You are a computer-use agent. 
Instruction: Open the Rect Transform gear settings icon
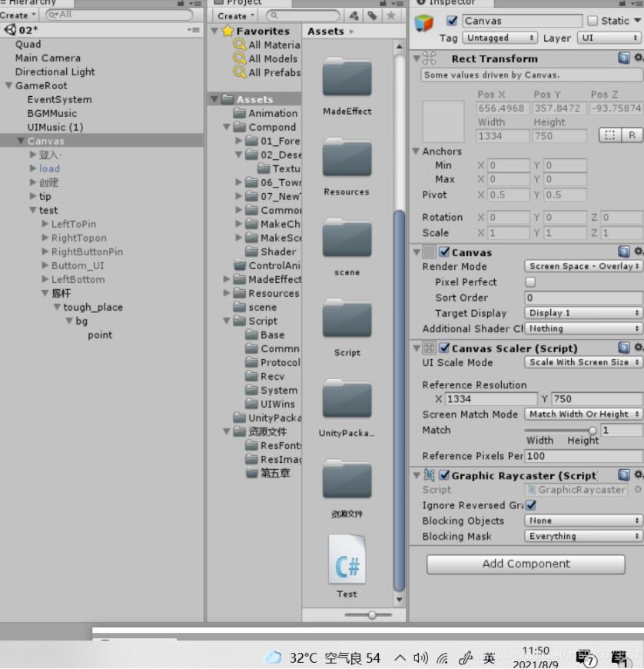(x=638, y=58)
